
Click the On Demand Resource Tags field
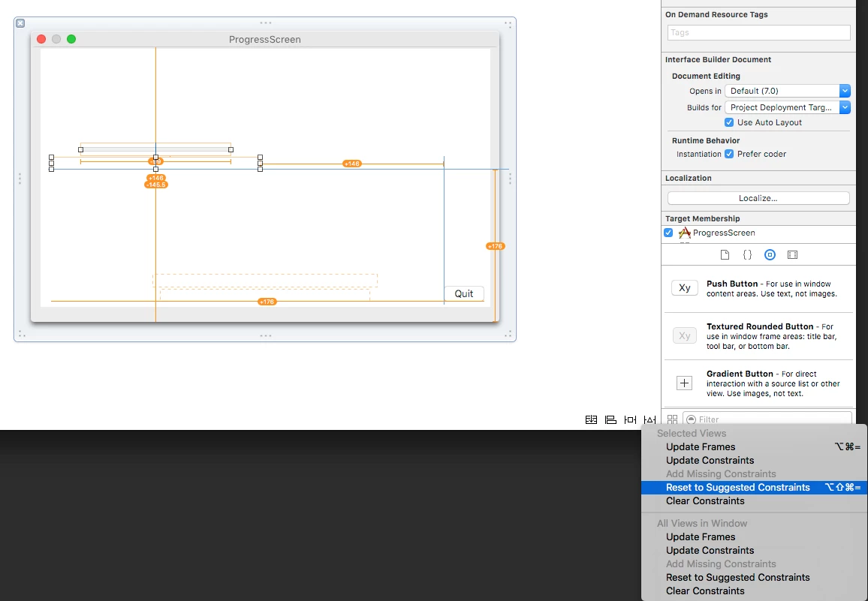tap(758, 33)
